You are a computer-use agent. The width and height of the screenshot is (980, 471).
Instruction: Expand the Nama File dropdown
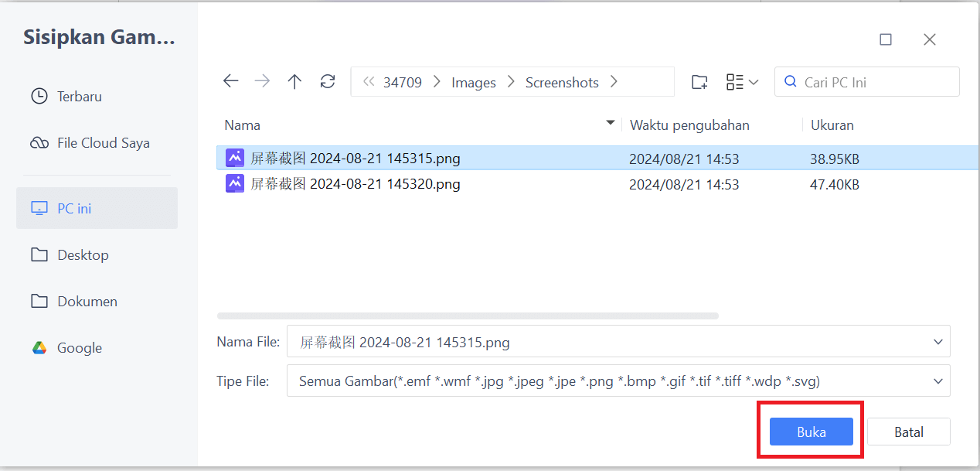[x=937, y=341]
